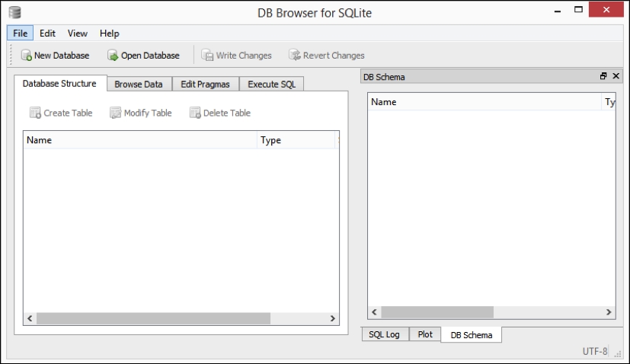Click the Open Database toolbar icon
630x364 pixels.
pyautogui.click(x=114, y=56)
